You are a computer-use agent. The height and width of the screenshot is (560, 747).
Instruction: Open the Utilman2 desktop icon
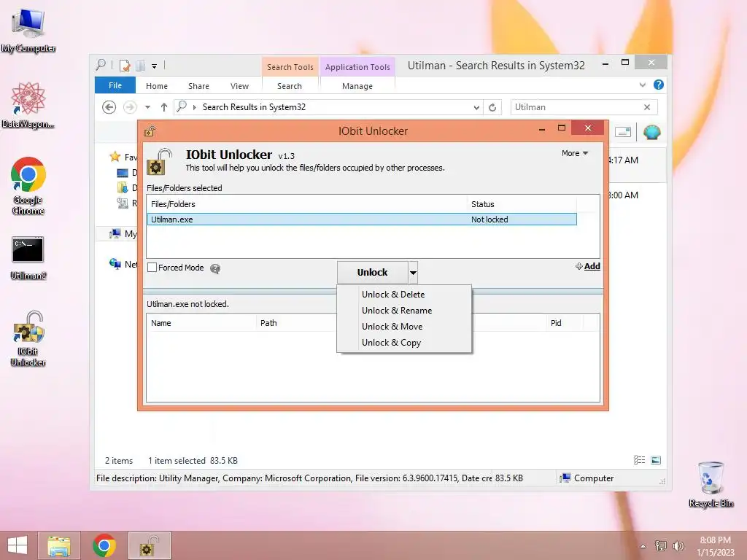point(28,258)
